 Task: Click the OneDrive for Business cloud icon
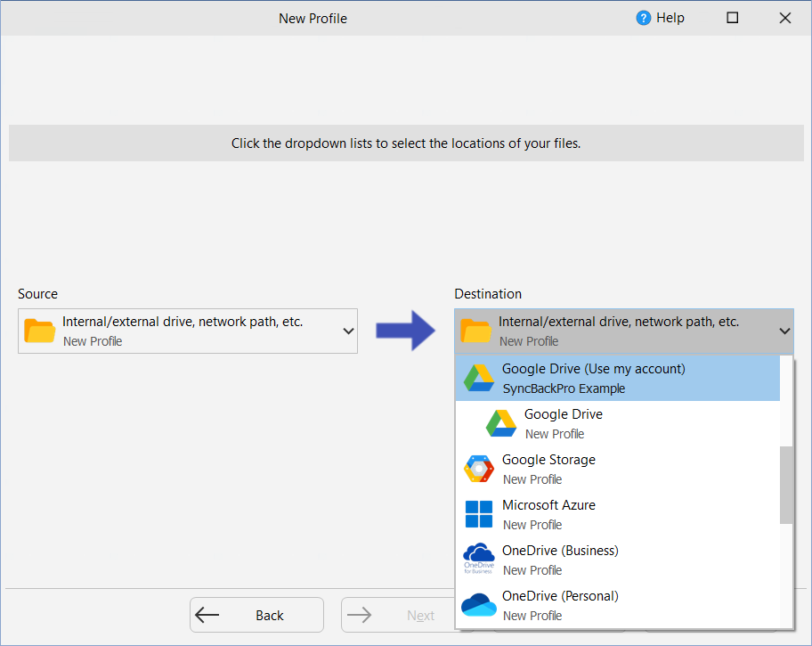(x=478, y=558)
